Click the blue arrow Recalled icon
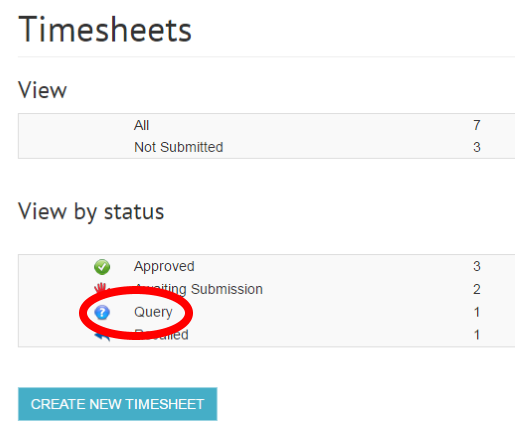The width and height of the screenshot is (515, 436). point(103,337)
